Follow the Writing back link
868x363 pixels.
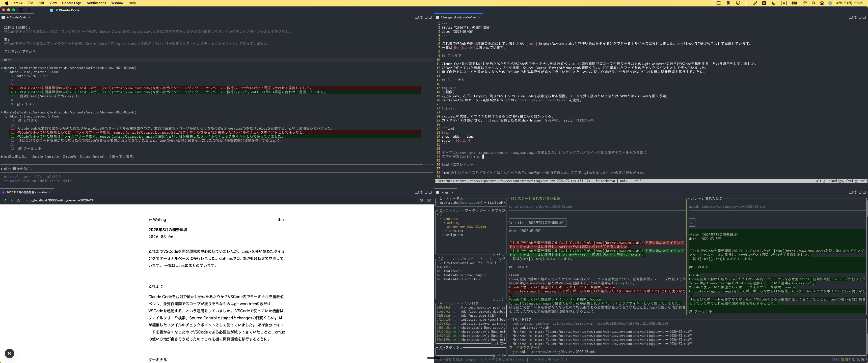[157, 220]
